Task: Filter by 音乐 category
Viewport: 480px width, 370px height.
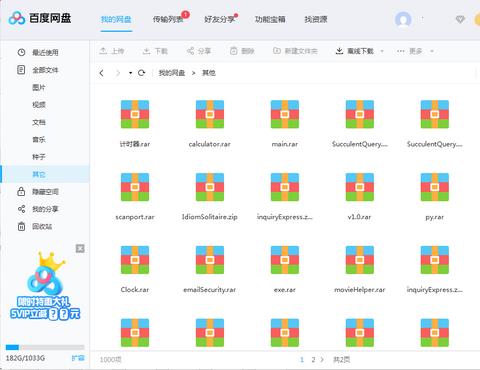Action: [x=39, y=140]
